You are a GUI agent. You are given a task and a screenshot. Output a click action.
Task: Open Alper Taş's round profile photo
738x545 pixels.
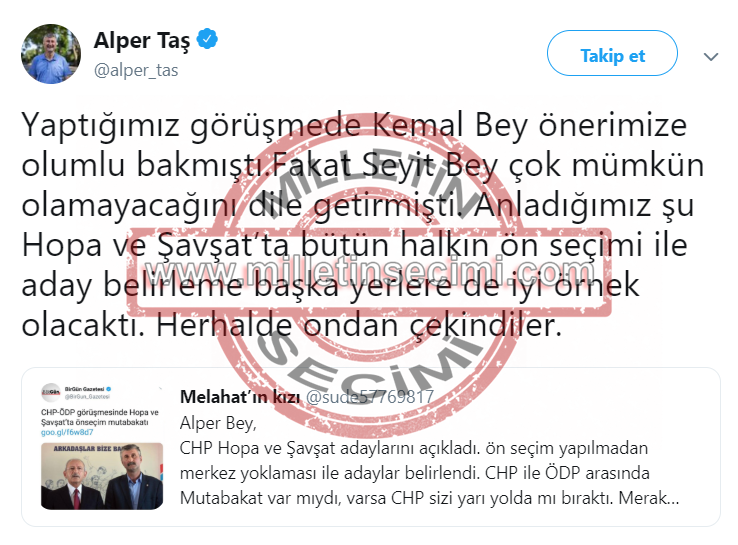(x=51, y=54)
